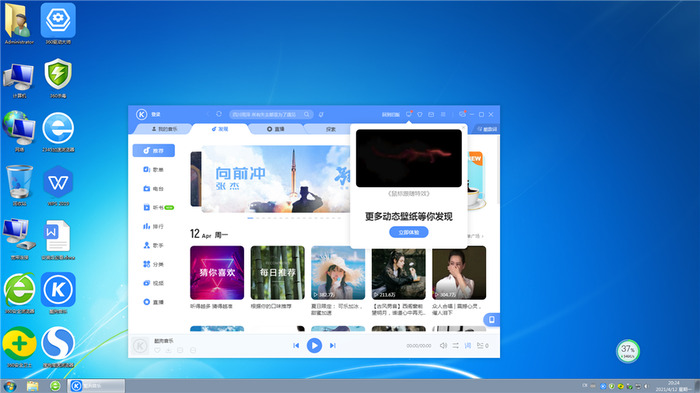The image size is (700, 393).
Task: Change the play order via the loop mode icon
Action: coord(455,346)
